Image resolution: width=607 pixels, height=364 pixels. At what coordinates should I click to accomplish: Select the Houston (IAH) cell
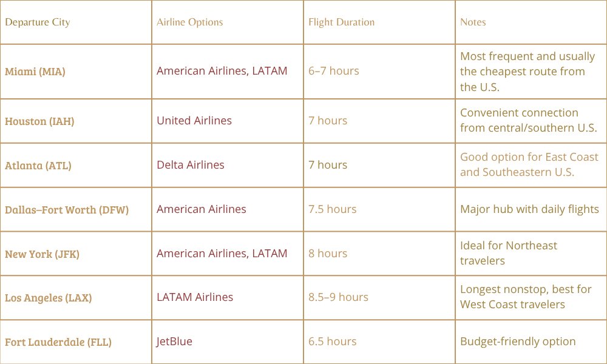click(x=39, y=121)
